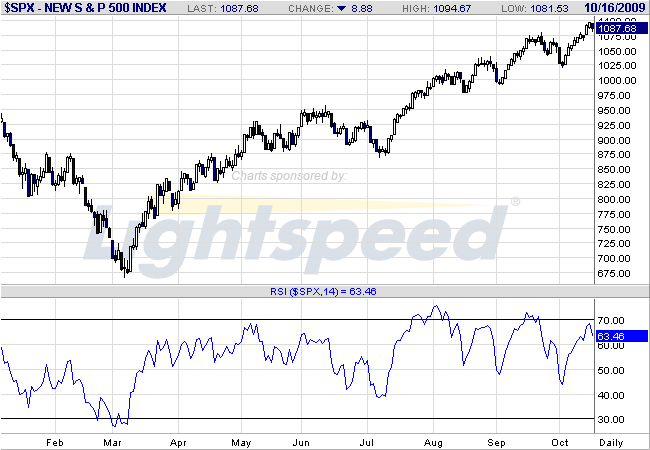The image size is (650, 450).
Task: Click the 950.00 price axis label
Action: tap(614, 110)
